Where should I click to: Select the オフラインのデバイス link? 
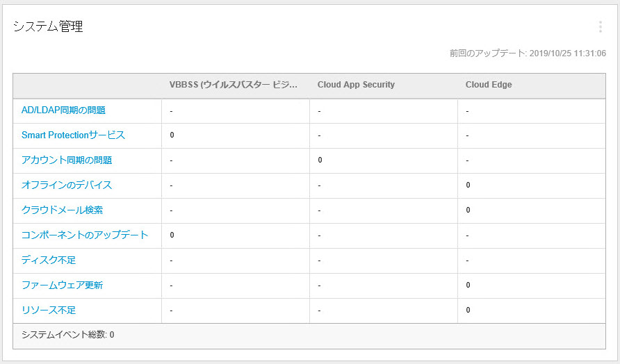point(67,185)
